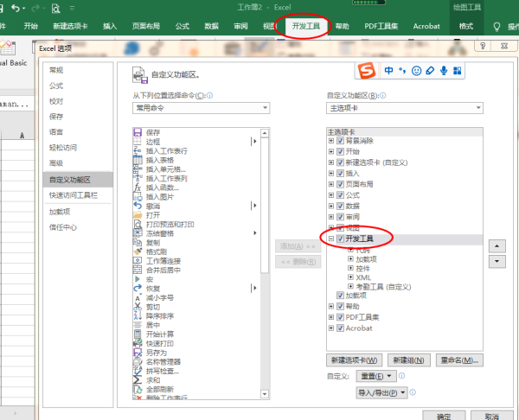This screenshot has width=519, height=420.
Task: Click the Sogou punctuation toggle icon
Action: [402, 70]
